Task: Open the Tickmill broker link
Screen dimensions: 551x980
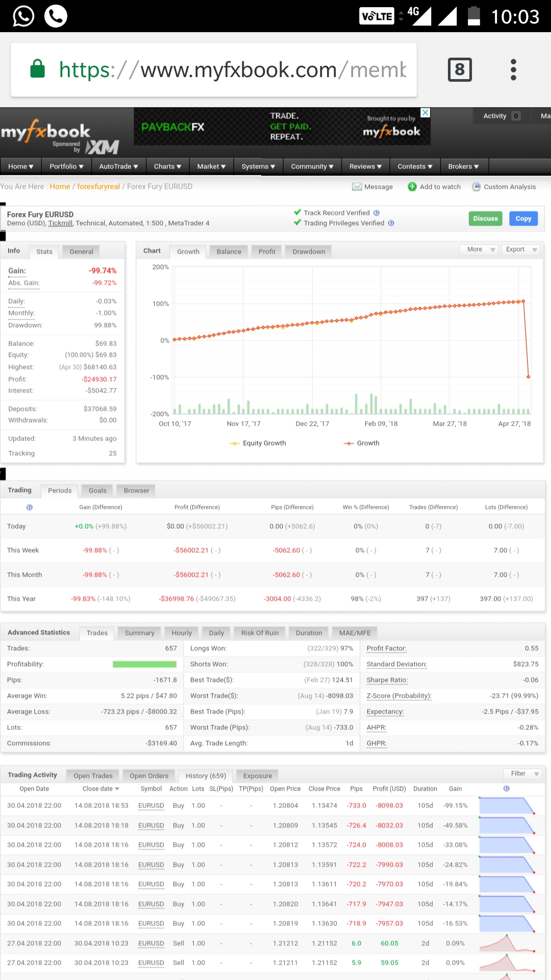Action: click(x=60, y=223)
